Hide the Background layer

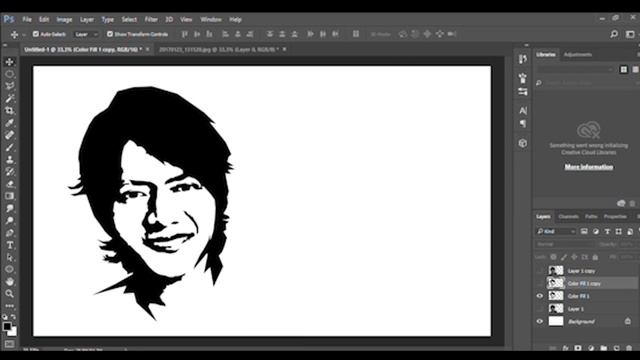[540, 321]
